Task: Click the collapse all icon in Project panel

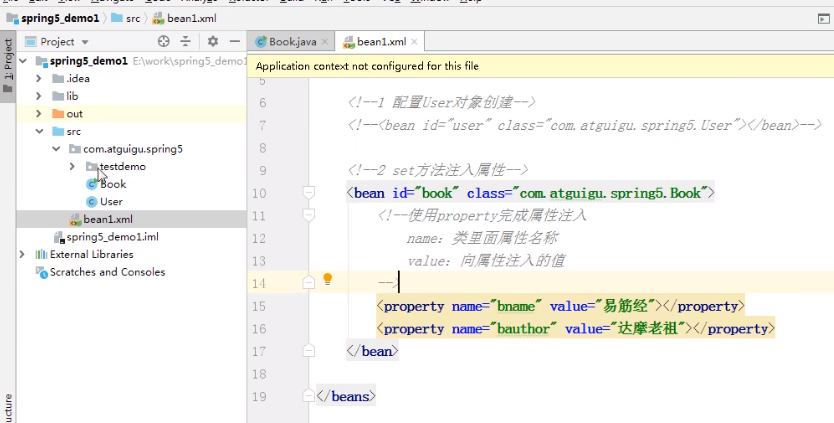Action: (185, 42)
